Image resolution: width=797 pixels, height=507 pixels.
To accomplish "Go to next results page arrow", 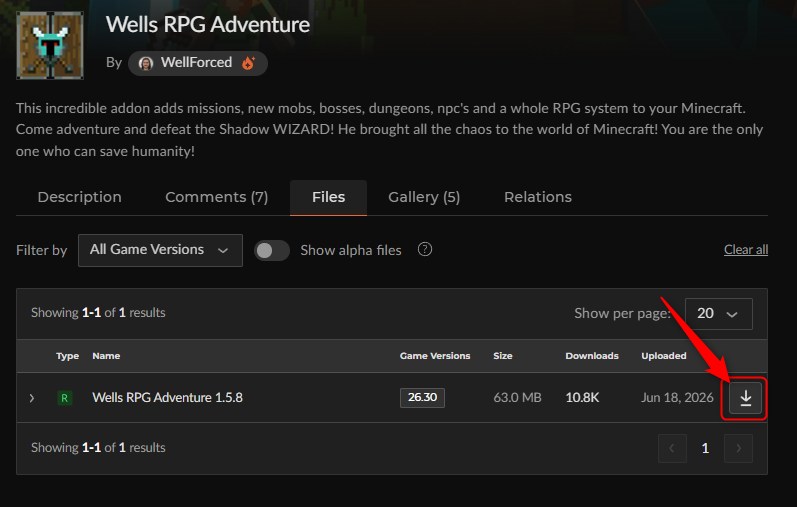I will click(738, 449).
